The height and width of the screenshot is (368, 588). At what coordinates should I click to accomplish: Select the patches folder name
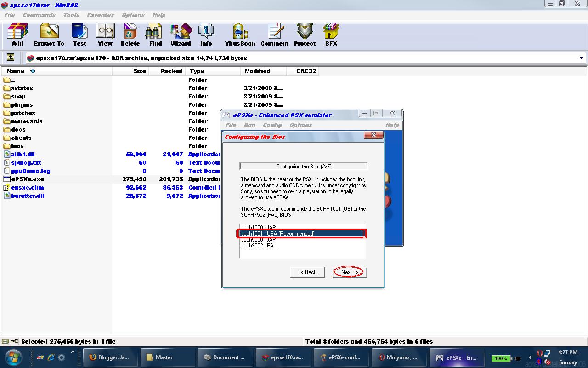coord(23,113)
